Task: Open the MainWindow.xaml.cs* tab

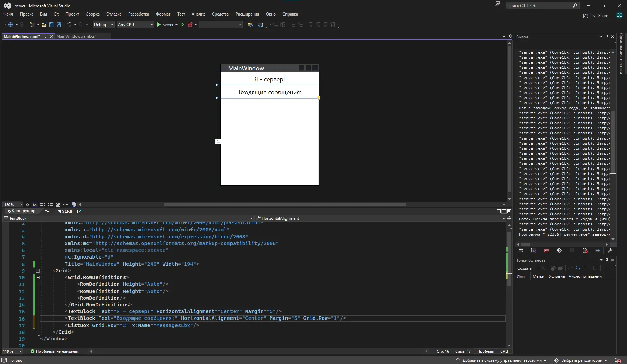Action: coord(76,36)
